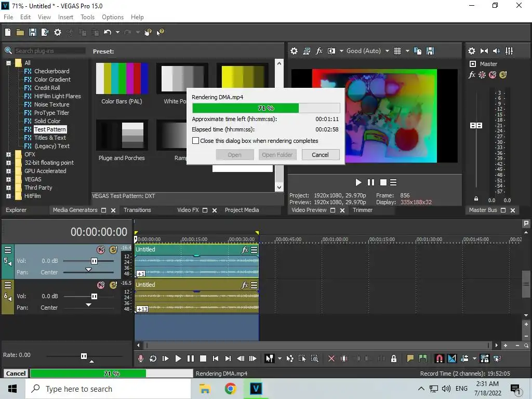Copy preview snapshot to clipboard
This screenshot has height=399, width=532.
click(x=418, y=51)
